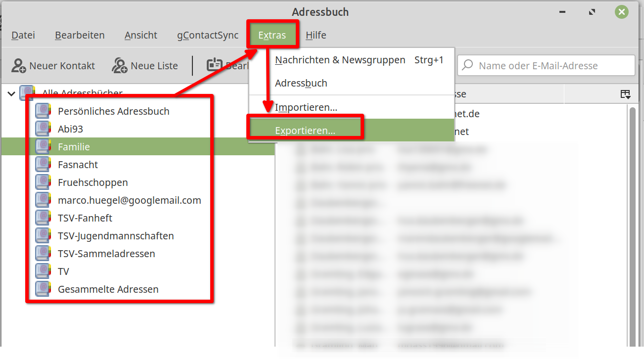This screenshot has height=359, width=644.
Task: Click the Gesammelte Adressen book icon
Action: (x=44, y=289)
